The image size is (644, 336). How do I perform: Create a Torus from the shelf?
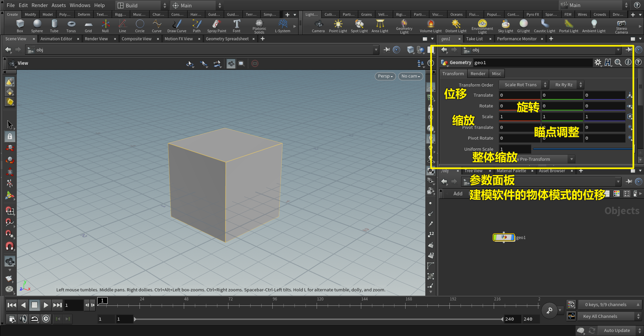coord(71,26)
